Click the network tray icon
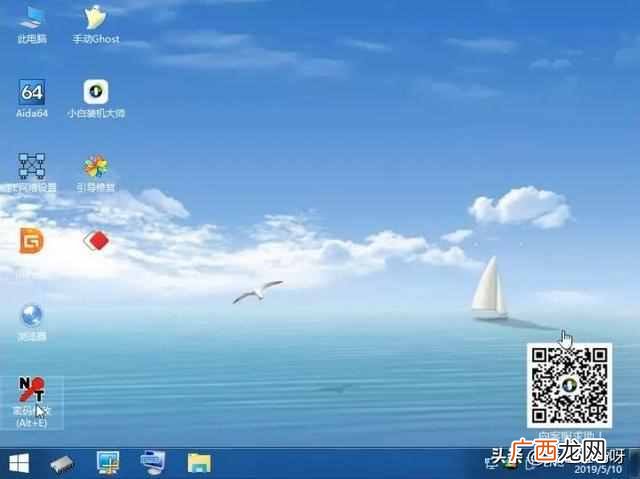The height and width of the screenshot is (479, 640). click(492, 463)
